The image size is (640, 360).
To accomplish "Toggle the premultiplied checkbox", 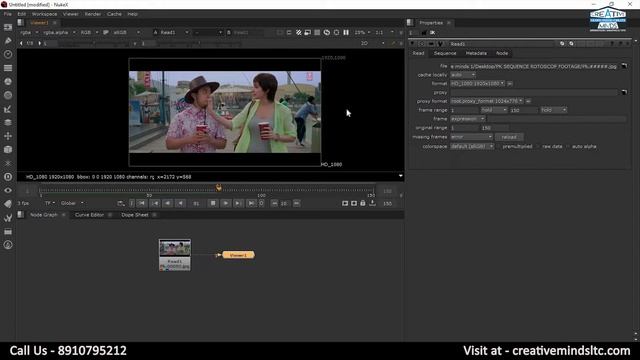I will [498, 147].
